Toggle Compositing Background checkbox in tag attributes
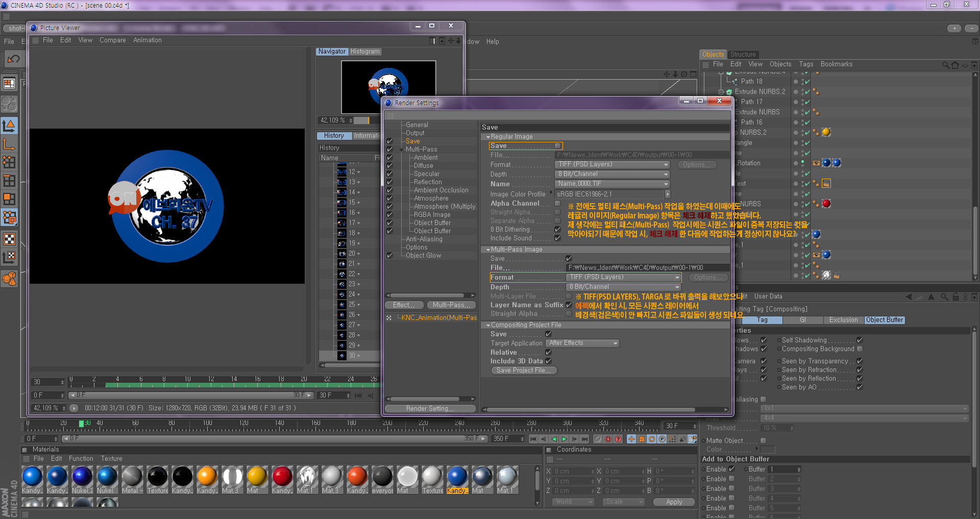Viewport: 980px width, 519px height. (860, 349)
